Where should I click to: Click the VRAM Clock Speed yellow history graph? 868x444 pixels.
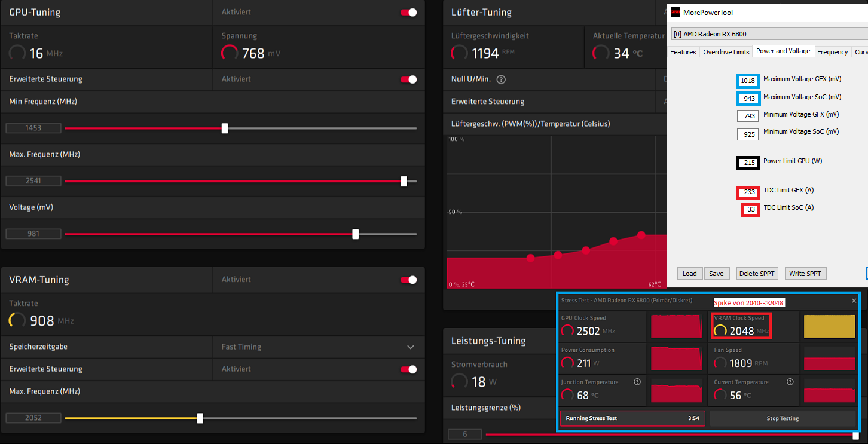pyautogui.click(x=830, y=326)
